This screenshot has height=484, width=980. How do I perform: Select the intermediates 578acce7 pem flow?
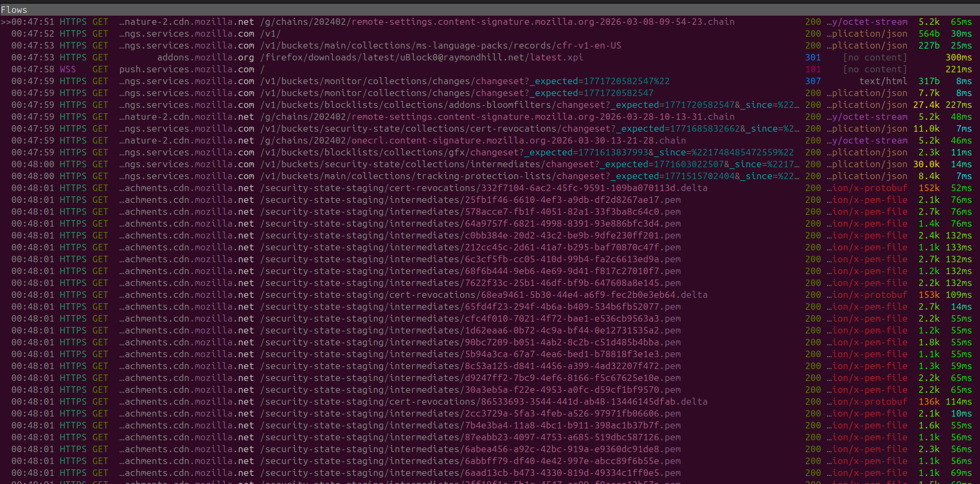490,212
